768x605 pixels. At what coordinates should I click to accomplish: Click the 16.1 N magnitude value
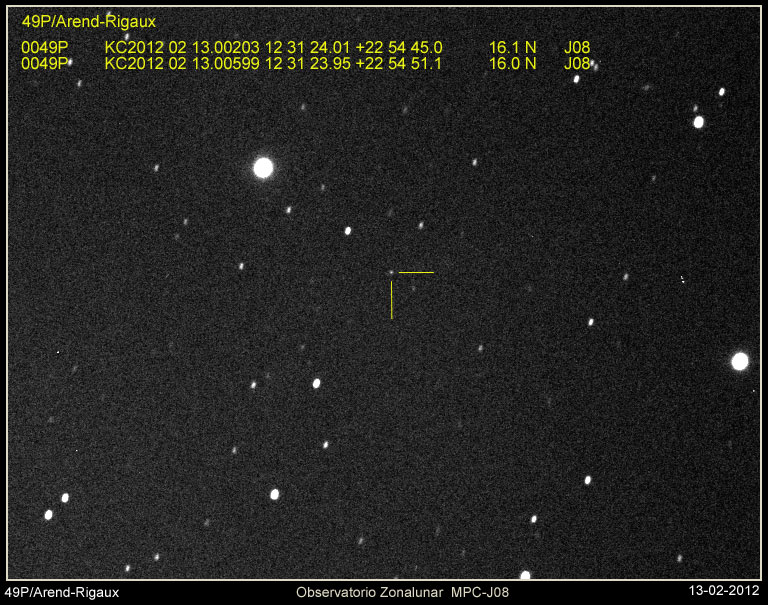512,47
